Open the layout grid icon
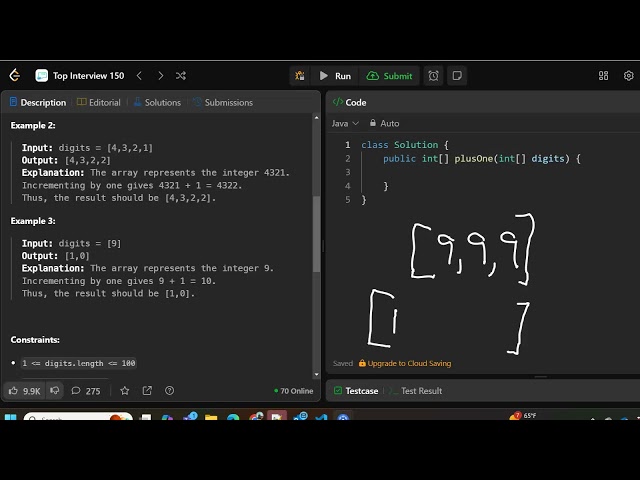This screenshot has height=480, width=640. click(x=603, y=76)
